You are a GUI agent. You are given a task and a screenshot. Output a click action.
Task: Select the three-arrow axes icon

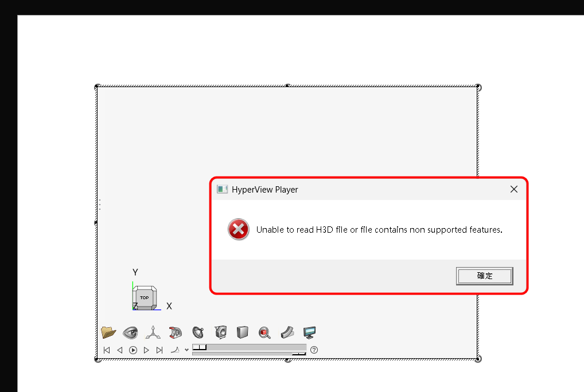(x=153, y=332)
